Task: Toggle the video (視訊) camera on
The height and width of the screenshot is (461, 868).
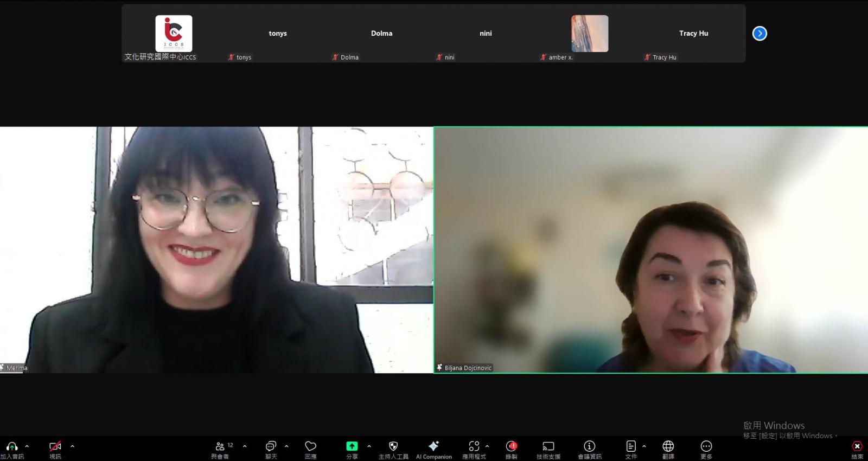Action: (x=55, y=446)
